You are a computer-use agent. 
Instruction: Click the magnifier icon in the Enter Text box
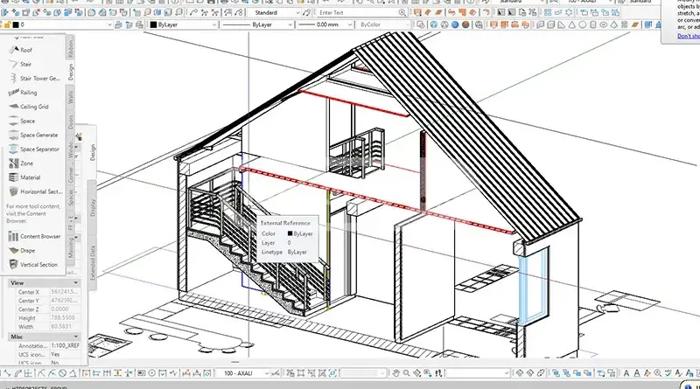pyautogui.click(x=402, y=13)
